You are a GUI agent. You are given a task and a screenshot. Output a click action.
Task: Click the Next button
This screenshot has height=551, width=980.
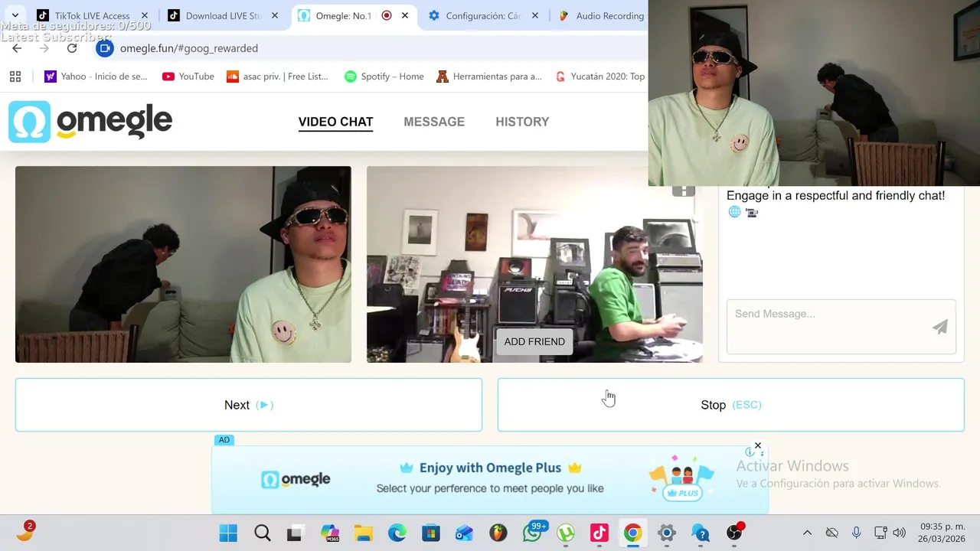point(249,405)
